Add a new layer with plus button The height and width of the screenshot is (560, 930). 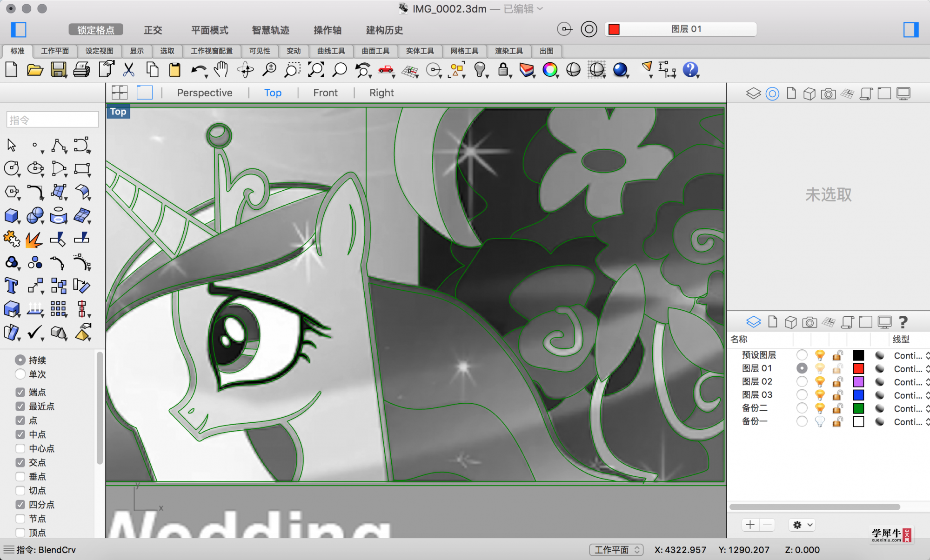click(x=750, y=525)
